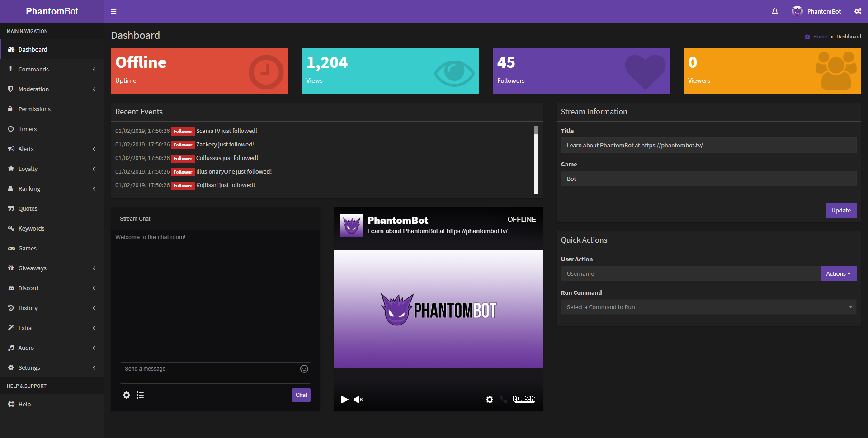Click the Discord logo icon
Image resolution: width=868 pixels, height=438 pixels.
click(x=11, y=288)
